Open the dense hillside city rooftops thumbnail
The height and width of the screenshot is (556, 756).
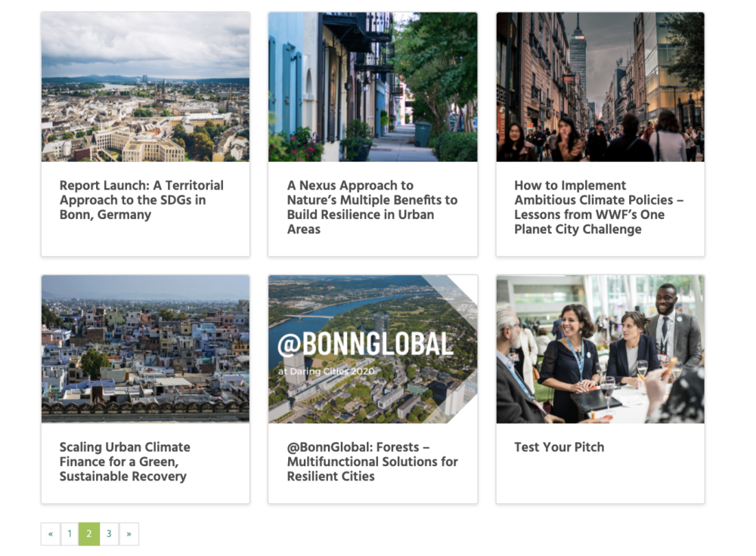146,349
